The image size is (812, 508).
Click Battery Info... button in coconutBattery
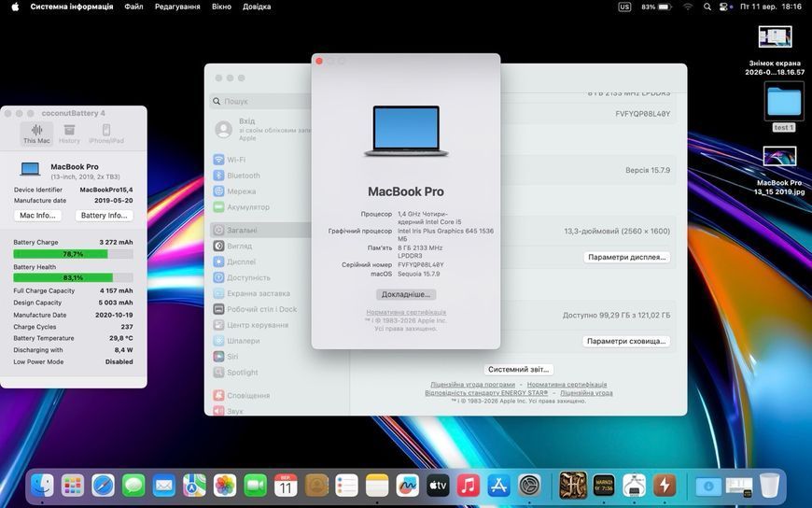(x=105, y=215)
